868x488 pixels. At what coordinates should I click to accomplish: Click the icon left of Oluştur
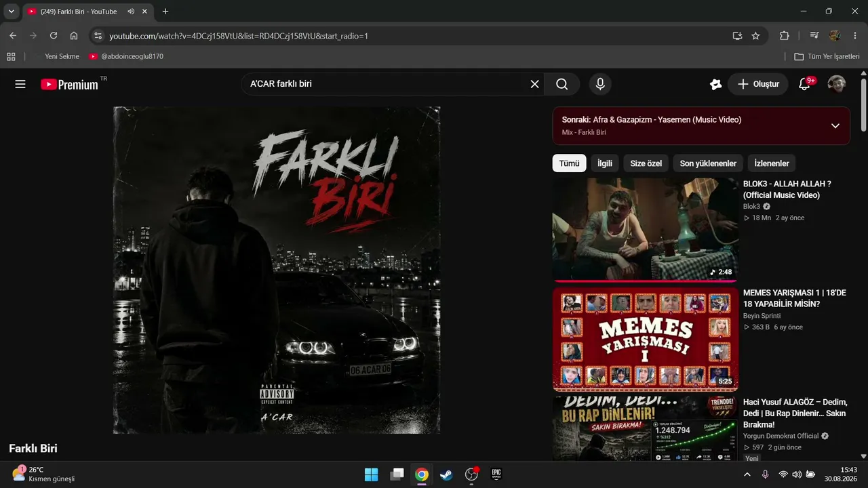click(715, 84)
